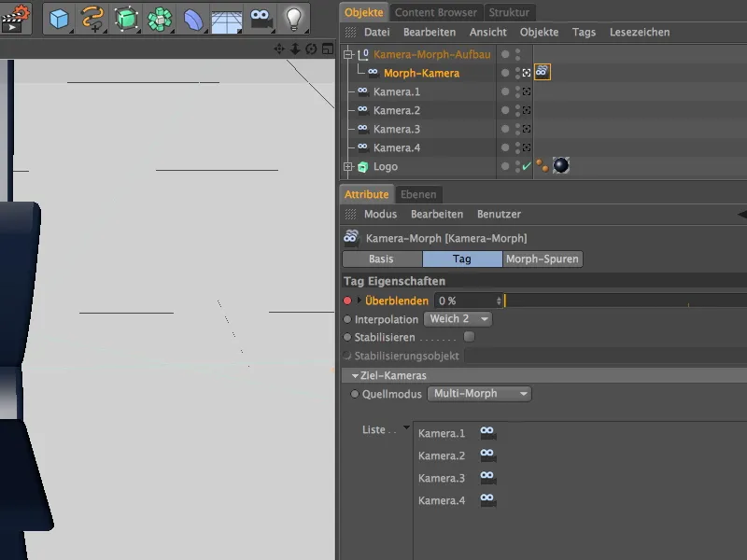747x560 pixels.
Task: Toggle the Interpolation animation dot
Action: click(x=347, y=319)
